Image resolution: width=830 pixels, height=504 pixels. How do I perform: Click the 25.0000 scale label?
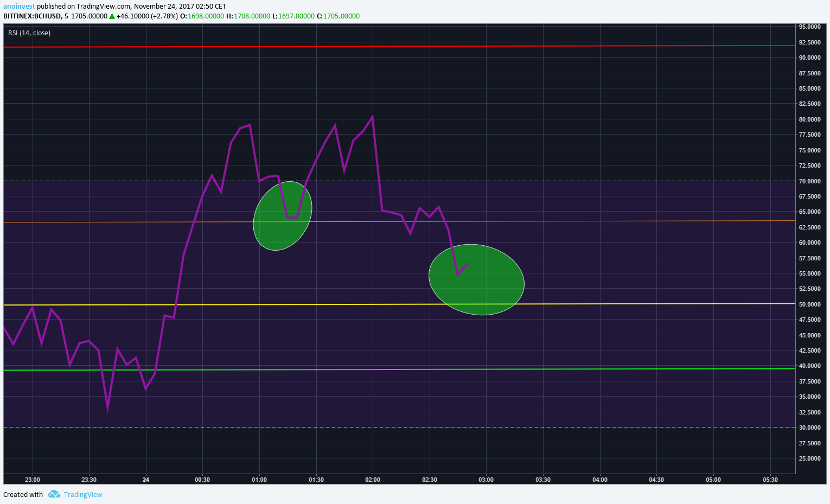pos(809,458)
